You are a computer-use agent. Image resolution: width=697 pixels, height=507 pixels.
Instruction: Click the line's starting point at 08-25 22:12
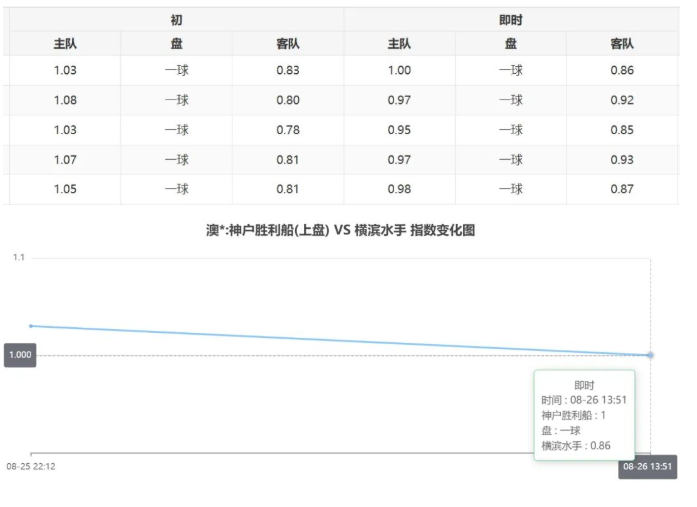tap(31, 325)
